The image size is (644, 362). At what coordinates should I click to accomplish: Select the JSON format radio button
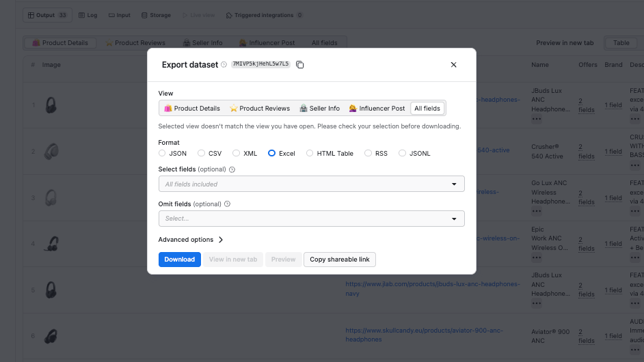click(x=162, y=153)
